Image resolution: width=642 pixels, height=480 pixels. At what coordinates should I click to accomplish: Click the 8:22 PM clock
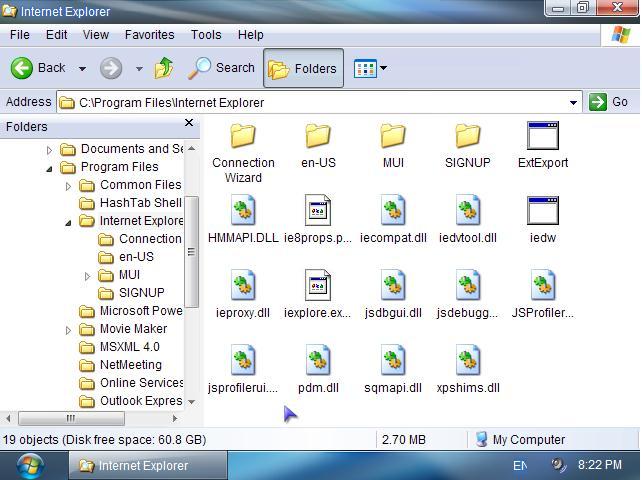599,465
